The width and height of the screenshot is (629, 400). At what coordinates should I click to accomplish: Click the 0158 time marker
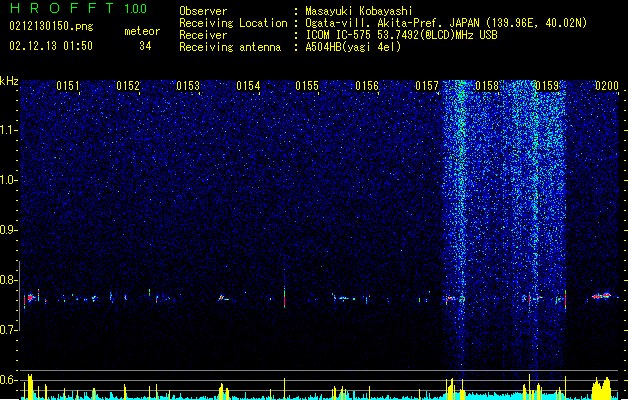tap(487, 86)
